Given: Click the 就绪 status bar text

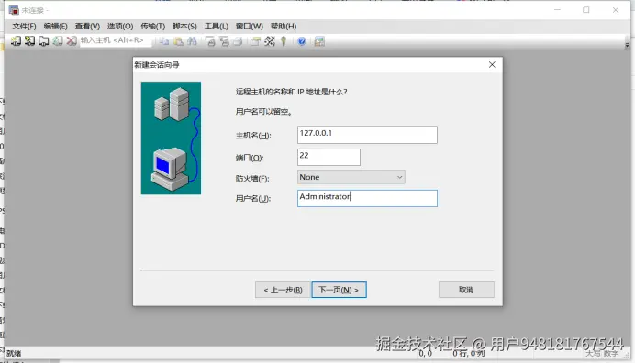Looking at the screenshot, I should pos(14,354).
